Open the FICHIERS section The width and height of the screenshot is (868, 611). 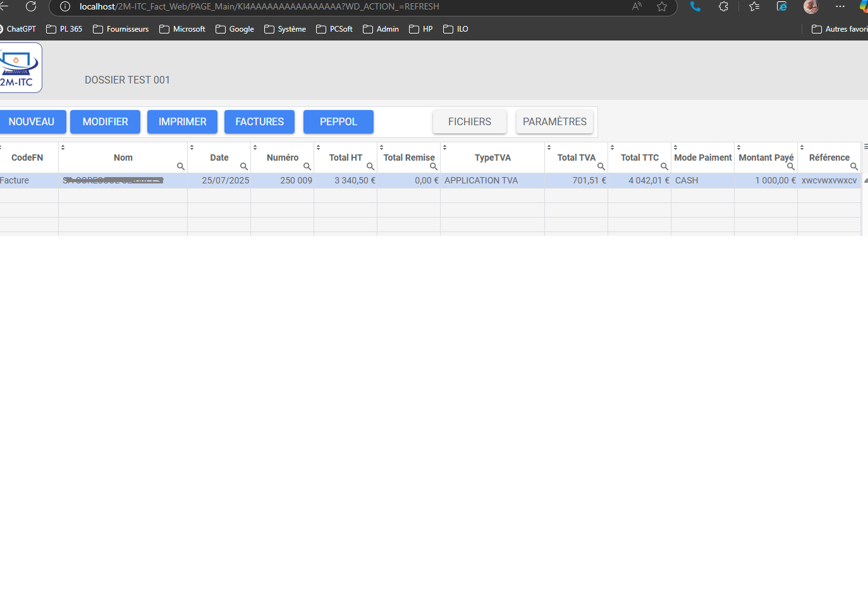coord(470,121)
